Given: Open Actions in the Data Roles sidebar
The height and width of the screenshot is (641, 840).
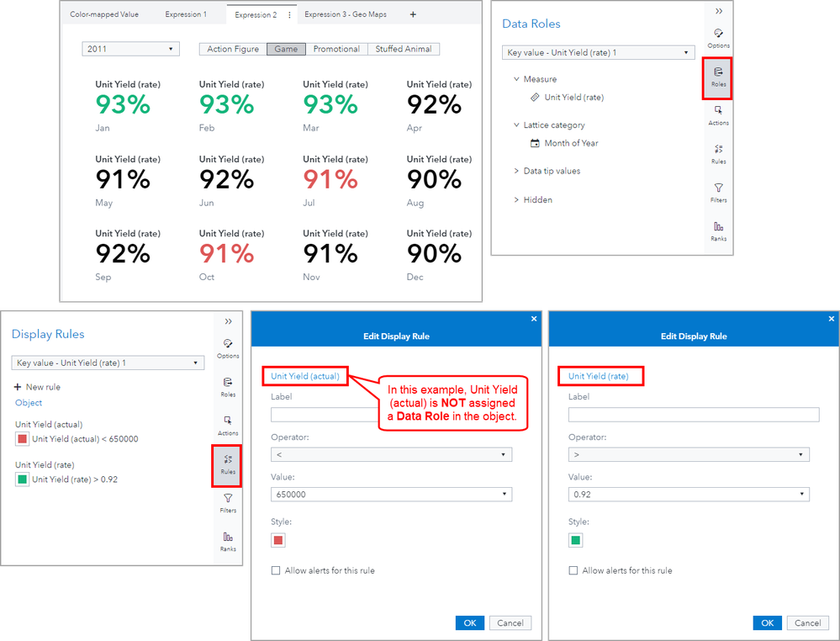Looking at the screenshot, I should [718, 114].
